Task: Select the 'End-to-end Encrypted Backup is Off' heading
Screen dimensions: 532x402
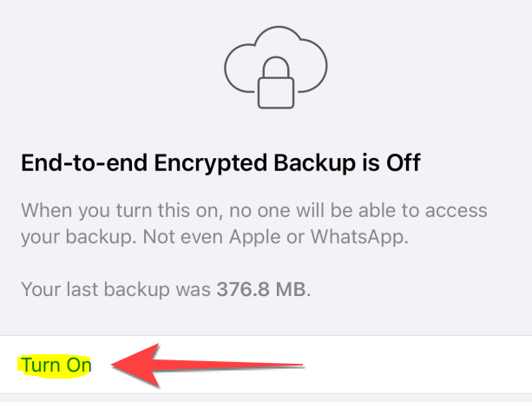Action: pyautogui.click(x=221, y=163)
